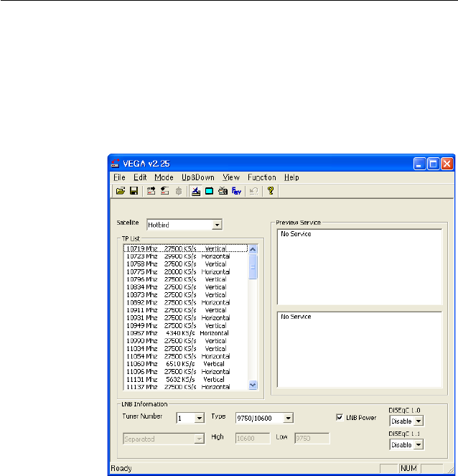The height and width of the screenshot is (476, 458).
Task: Toggle the LNB Power checkbox
Action: tap(340, 417)
